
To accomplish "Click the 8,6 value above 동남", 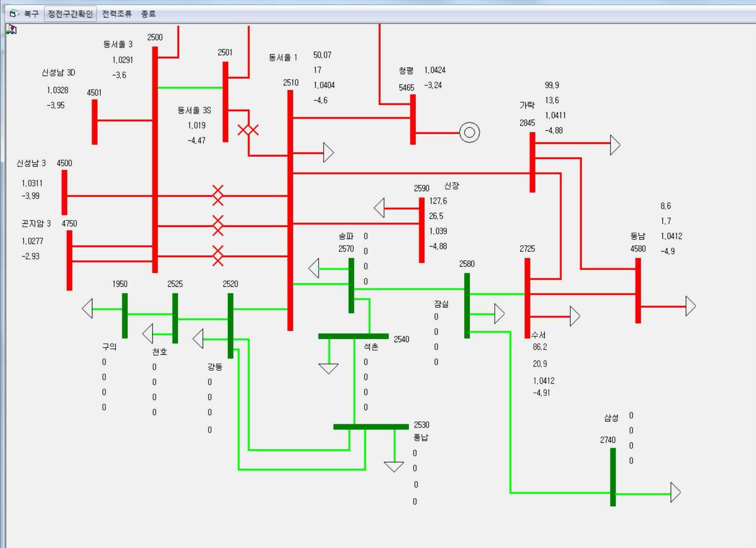I will [665, 206].
